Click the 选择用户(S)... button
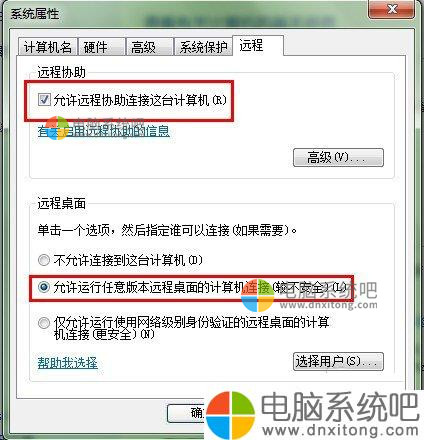Viewport: 424px width, 440px height. point(338,361)
